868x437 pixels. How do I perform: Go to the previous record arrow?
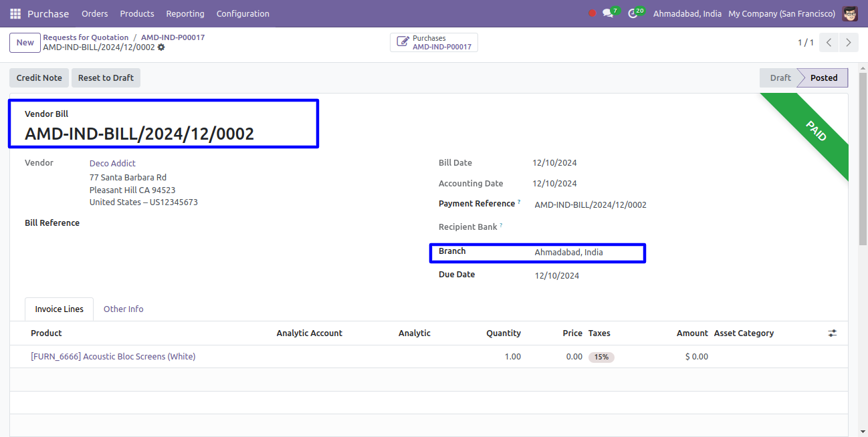(x=829, y=43)
